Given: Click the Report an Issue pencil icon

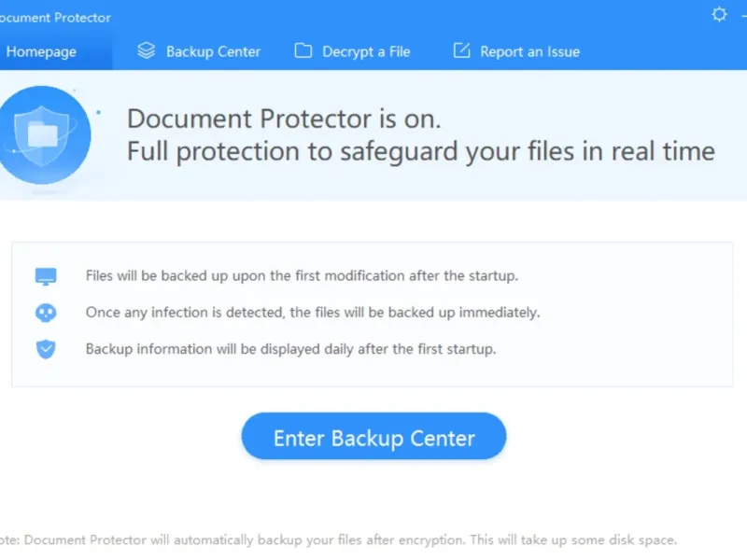Looking at the screenshot, I should coord(461,51).
